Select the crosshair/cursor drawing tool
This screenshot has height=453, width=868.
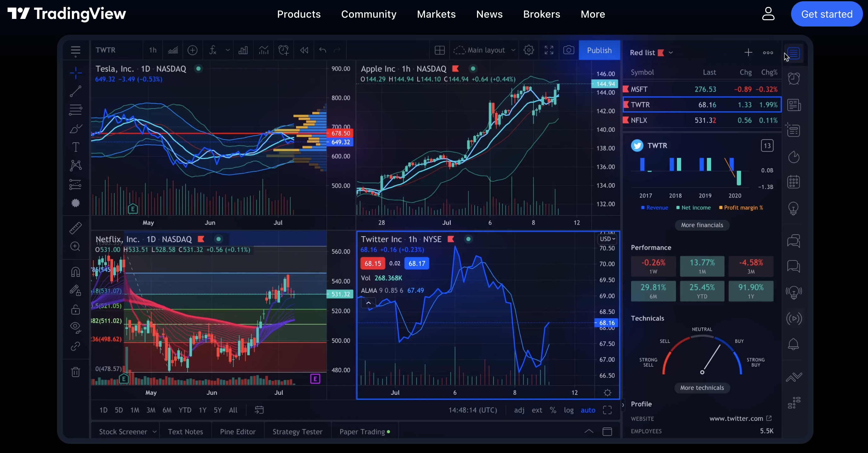tap(75, 71)
